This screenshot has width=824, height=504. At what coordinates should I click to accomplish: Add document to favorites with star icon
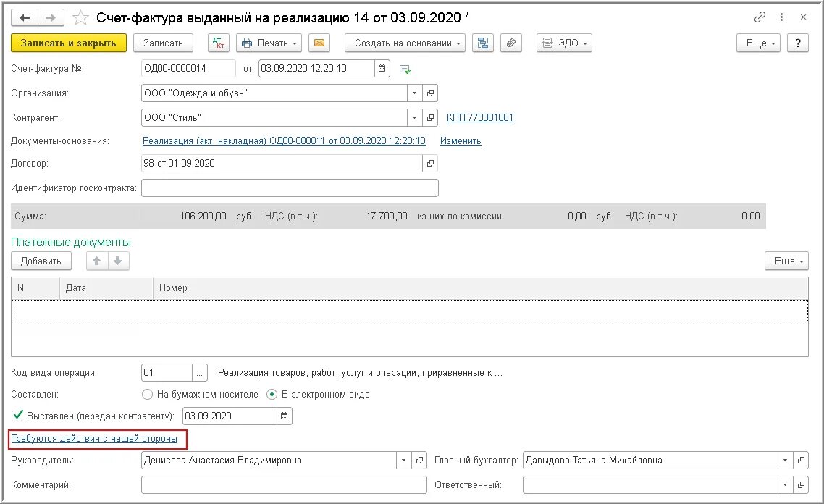80,18
